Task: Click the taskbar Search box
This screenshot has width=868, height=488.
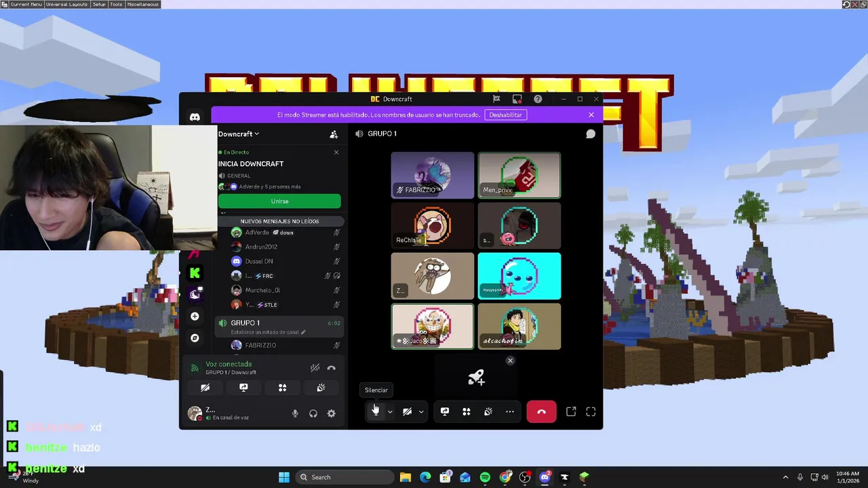Action: (343, 477)
